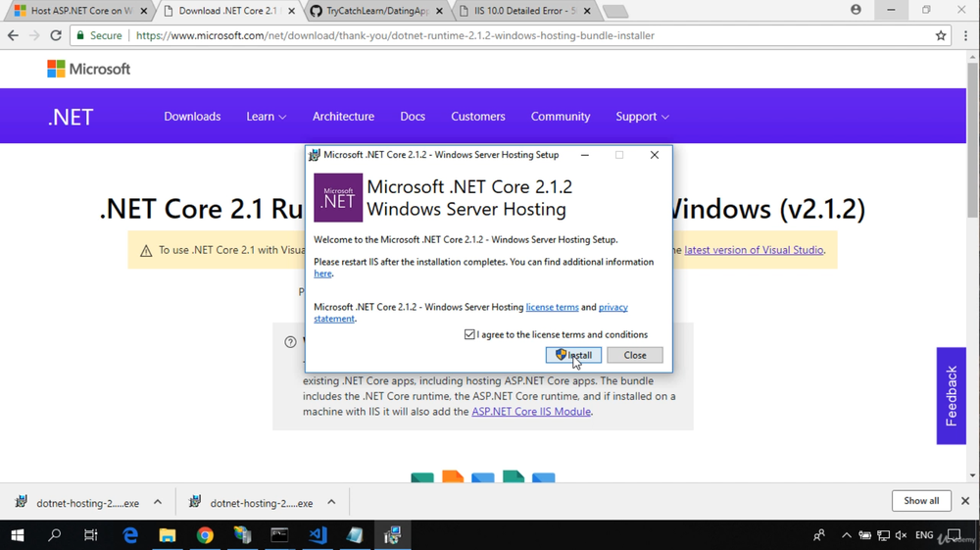Minimize the setup dialog window
Image resolution: width=980 pixels, height=550 pixels.
tap(584, 155)
